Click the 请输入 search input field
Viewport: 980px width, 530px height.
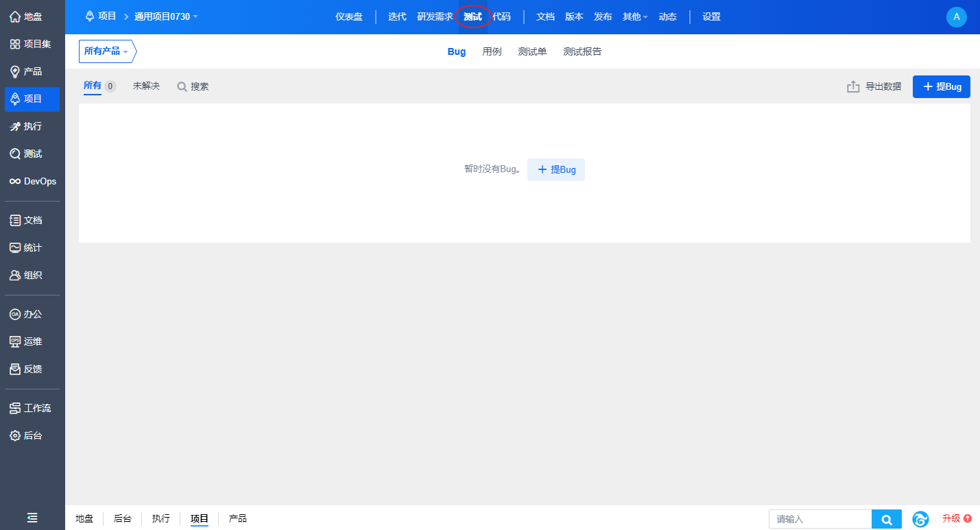[820, 519]
